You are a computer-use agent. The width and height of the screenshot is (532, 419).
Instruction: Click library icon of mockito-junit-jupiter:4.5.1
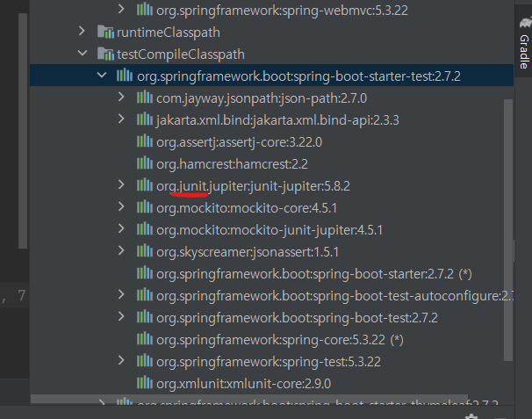pyautogui.click(x=145, y=229)
